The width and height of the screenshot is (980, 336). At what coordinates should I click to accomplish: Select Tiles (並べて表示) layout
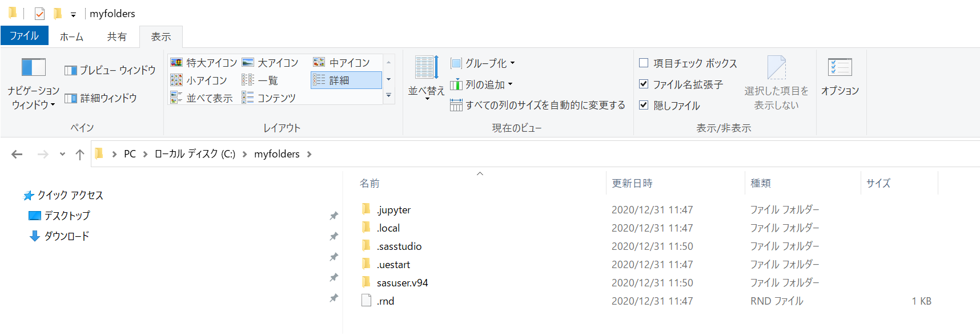click(202, 98)
